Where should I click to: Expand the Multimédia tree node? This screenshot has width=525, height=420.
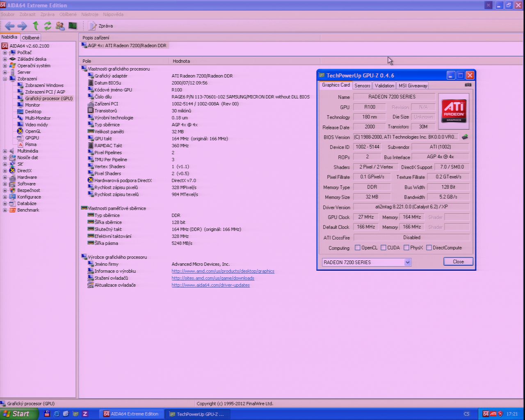click(x=5, y=151)
